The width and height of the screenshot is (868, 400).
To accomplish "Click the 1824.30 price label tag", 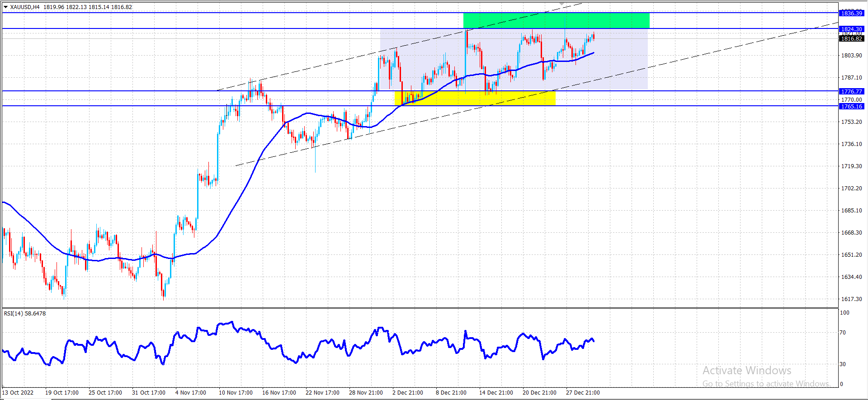I will [x=852, y=29].
